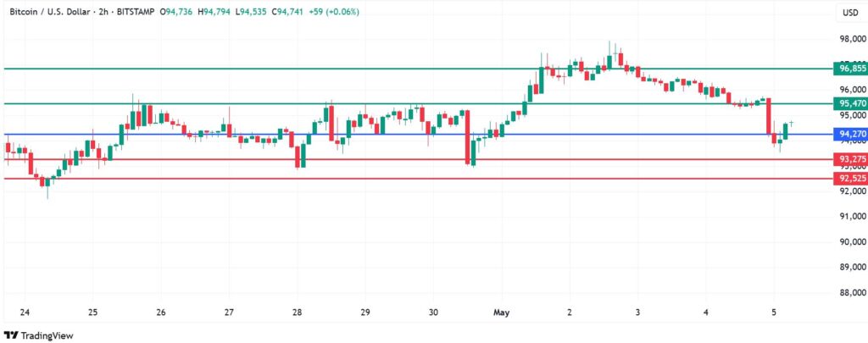Click the 2h timeframe in the chart title
Viewport: 868px width, 343px height.
[104, 12]
